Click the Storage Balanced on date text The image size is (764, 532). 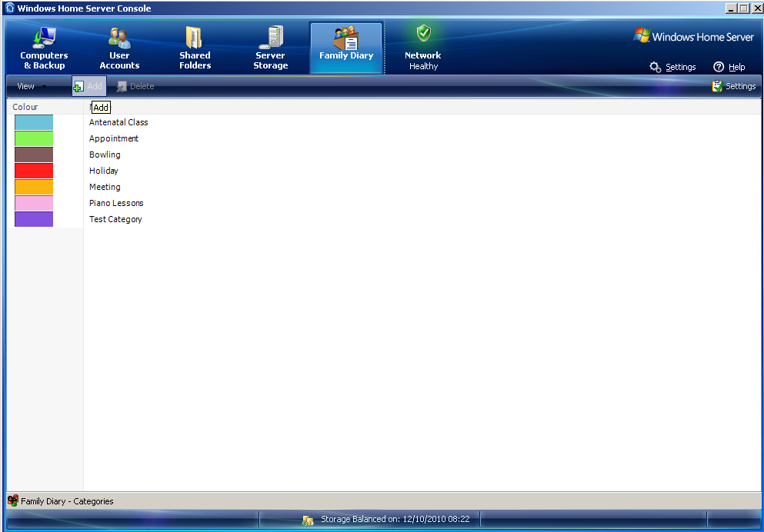tap(395, 520)
